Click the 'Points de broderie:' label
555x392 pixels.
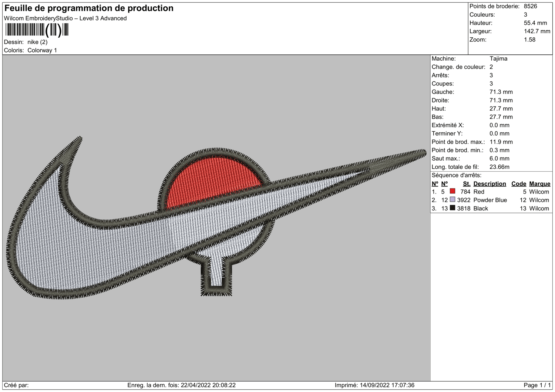click(x=494, y=6)
